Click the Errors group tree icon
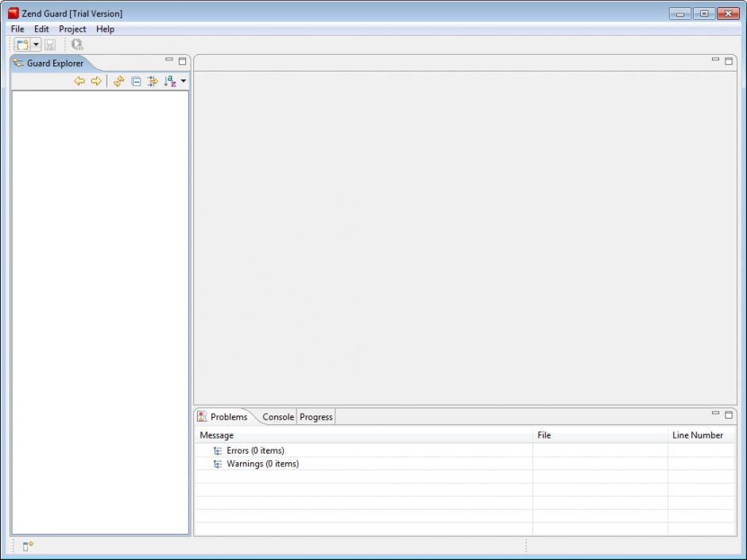 point(218,451)
